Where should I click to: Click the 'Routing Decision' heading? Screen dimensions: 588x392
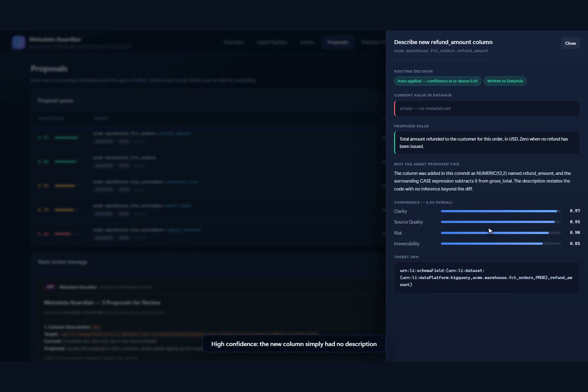point(413,71)
